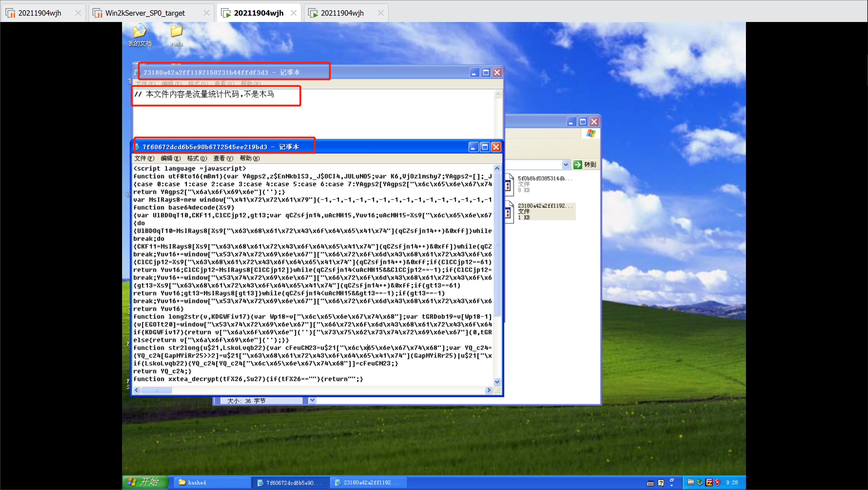Open the 开始 Start button
The width and height of the screenshot is (868, 490).
[146, 482]
